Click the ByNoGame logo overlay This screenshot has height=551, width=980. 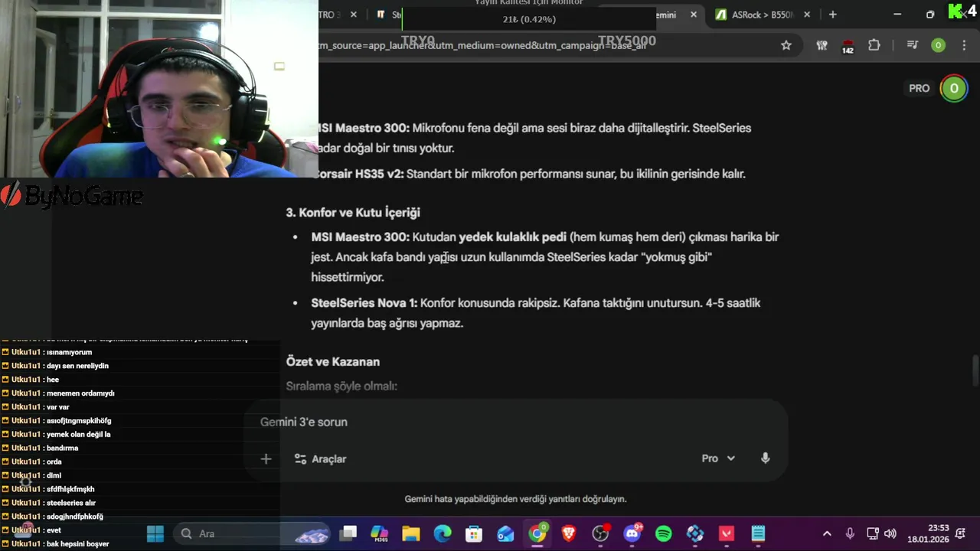click(x=72, y=197)
